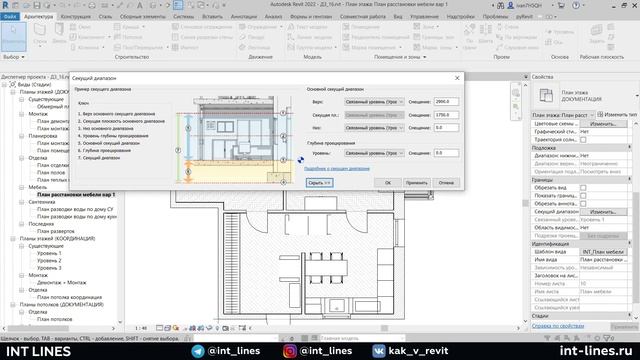The image size is (640, 360).
Task: Click the 1:40 view scale control
Action: point(141,328)
